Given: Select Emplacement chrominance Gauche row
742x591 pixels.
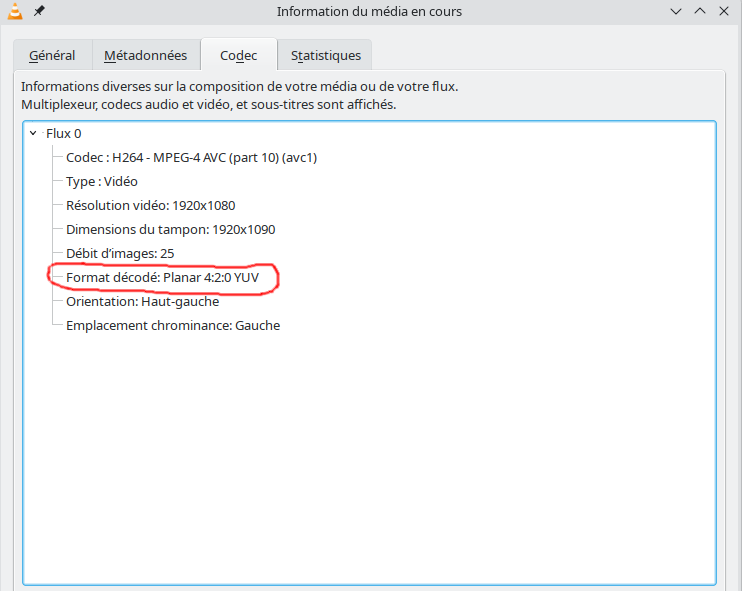Looking at the screenshot, I should tap(173, 326).
